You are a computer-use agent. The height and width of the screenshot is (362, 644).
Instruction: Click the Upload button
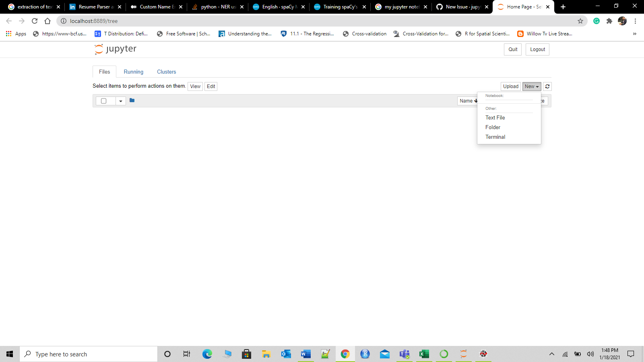tap(510, 86)
